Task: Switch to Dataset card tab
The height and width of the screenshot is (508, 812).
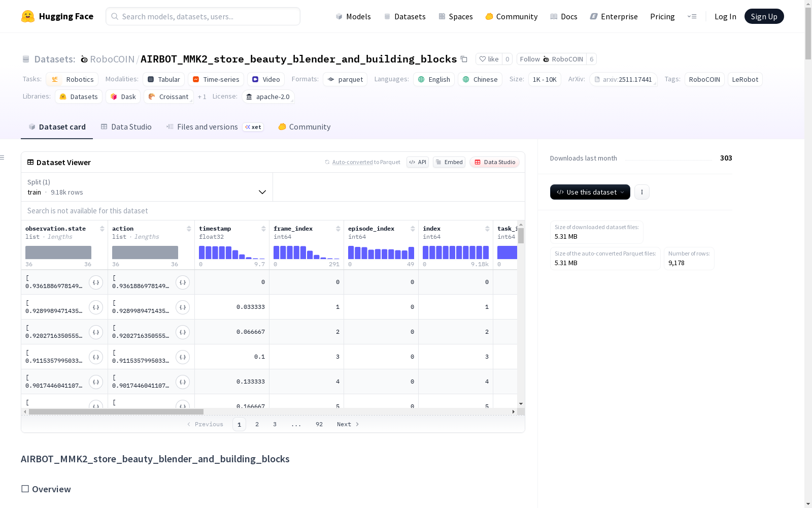Action: (x=57, y=127)
